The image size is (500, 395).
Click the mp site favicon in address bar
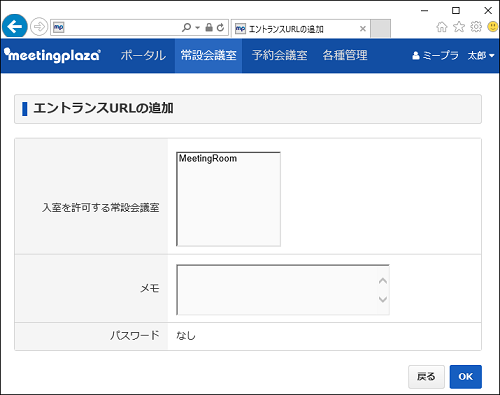(x=59, y=27)
